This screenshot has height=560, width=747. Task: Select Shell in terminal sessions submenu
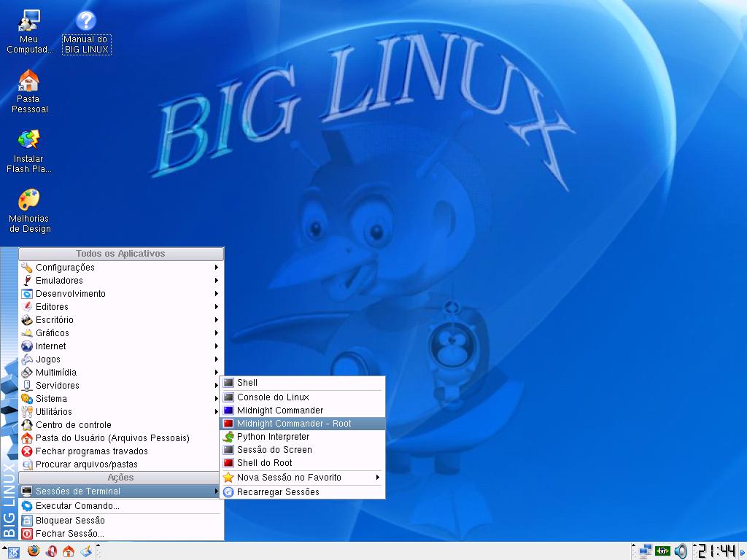point(303,383)
